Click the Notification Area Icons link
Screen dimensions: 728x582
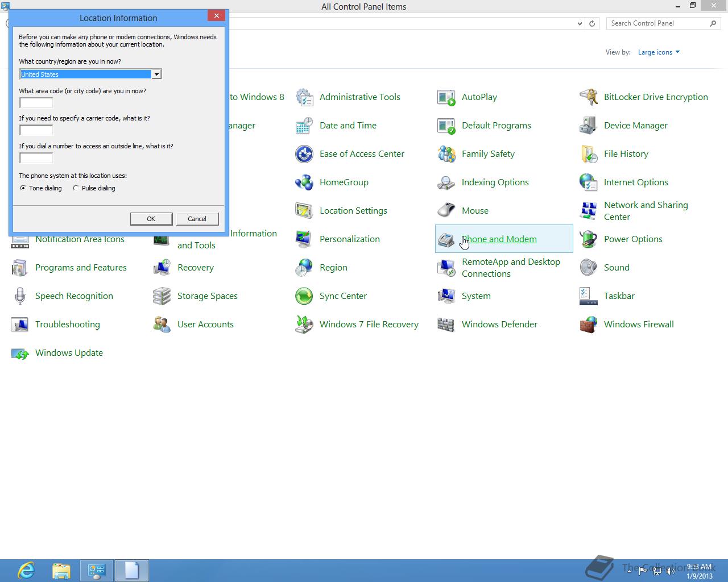click(80, 239)
